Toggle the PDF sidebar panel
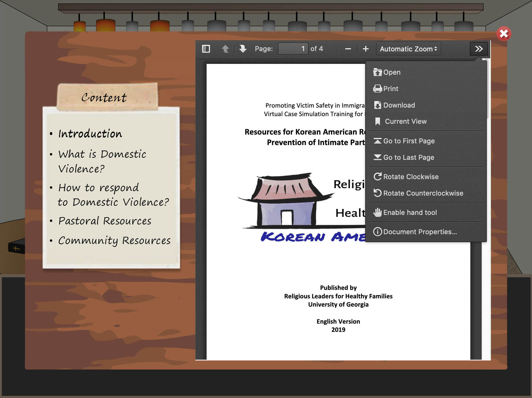Viewport: 532px width, 398px height. (206, 49)
